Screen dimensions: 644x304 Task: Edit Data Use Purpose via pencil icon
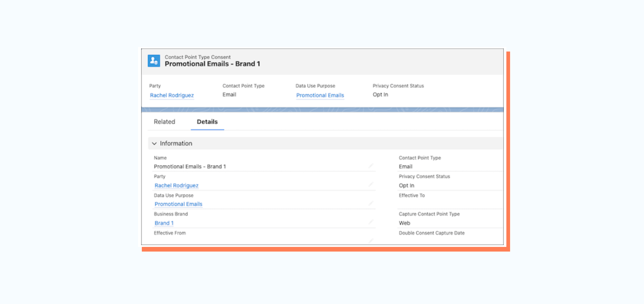(x=371, y=204)
